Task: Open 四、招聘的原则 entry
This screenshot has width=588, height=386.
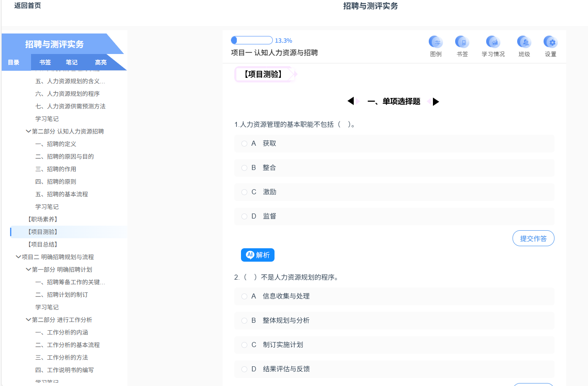Action: pyautogui.click(x=56, y=182)
